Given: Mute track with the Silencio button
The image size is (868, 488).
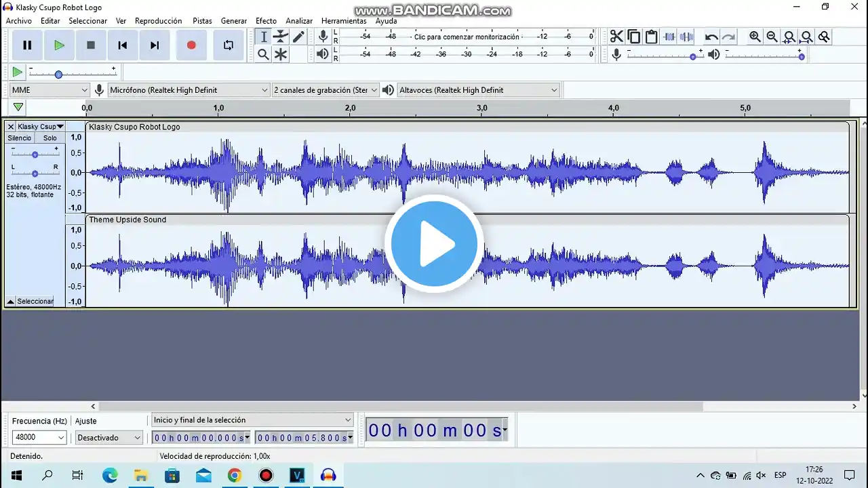Looking at the screenshot, I should pos(20,138).
